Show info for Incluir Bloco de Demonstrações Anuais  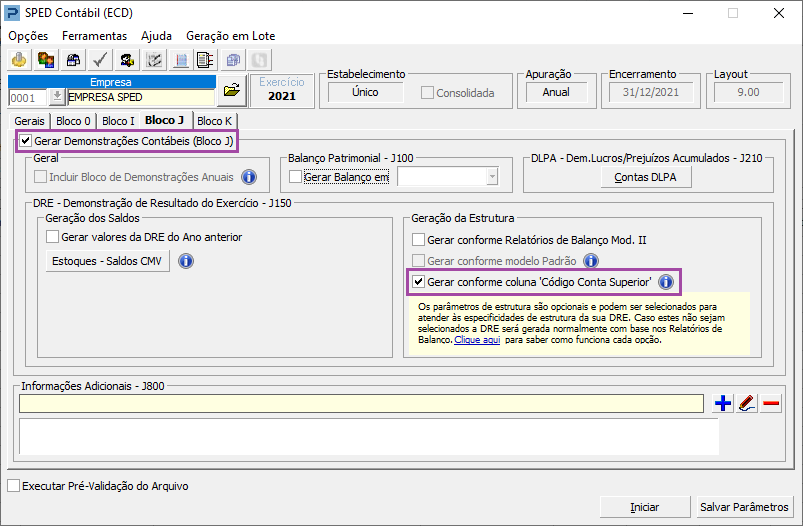pos(249,177)
